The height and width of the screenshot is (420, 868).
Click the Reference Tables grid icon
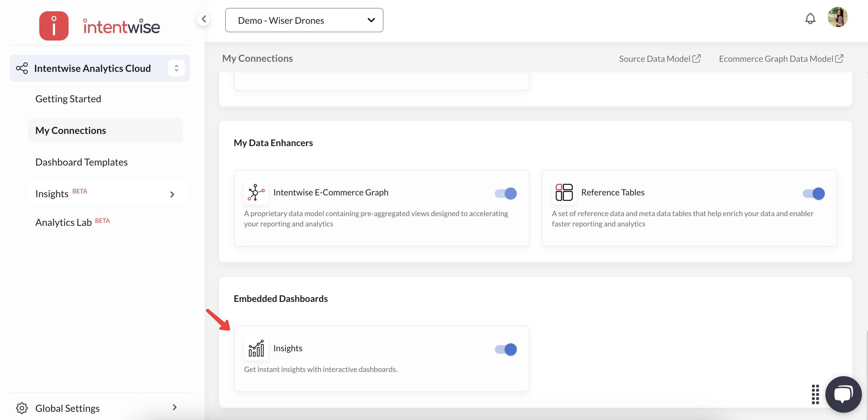[564, 192]
